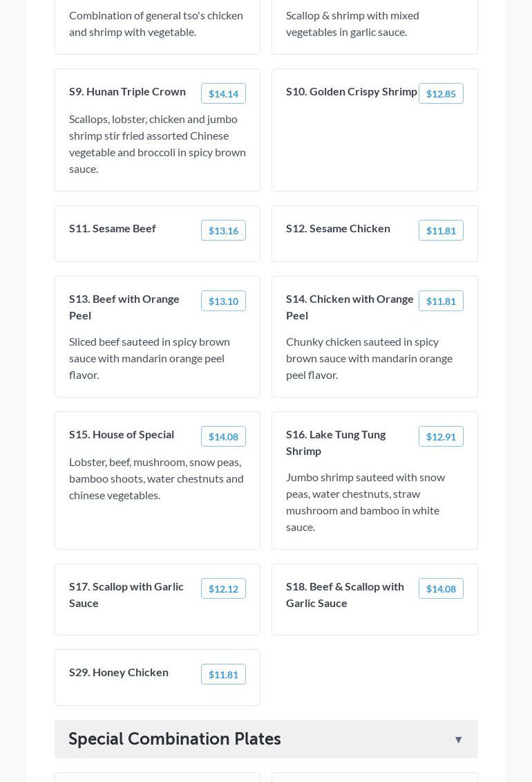The image size is (532, 782).
Task: Click the S29. Honey Chicken title
Action: (119, 672)
